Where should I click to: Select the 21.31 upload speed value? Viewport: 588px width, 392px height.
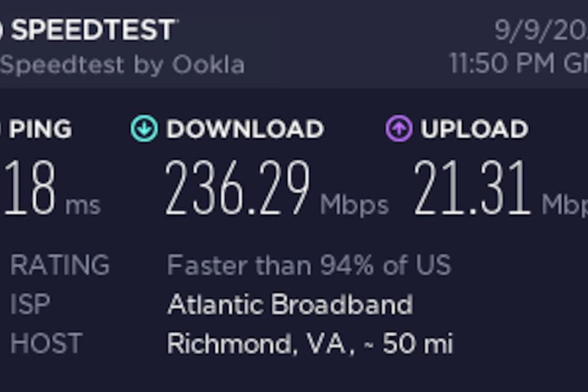[x=471, y=189]
